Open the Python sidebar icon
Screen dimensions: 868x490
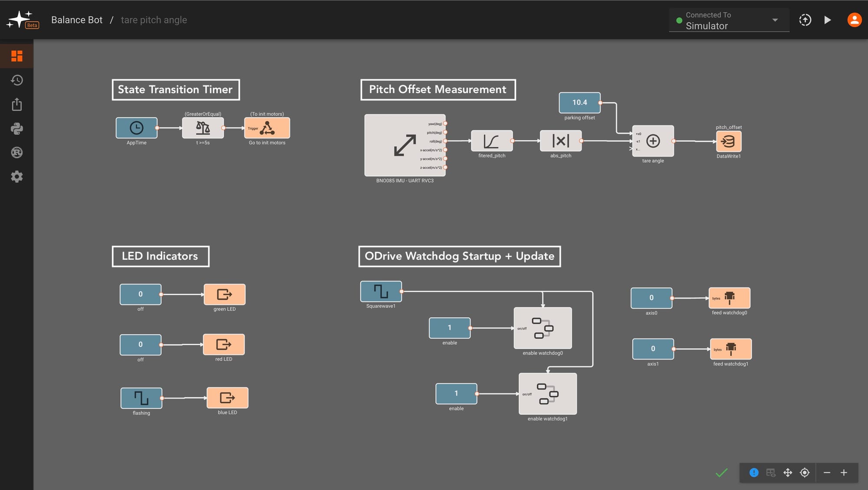tap(16, 128)
